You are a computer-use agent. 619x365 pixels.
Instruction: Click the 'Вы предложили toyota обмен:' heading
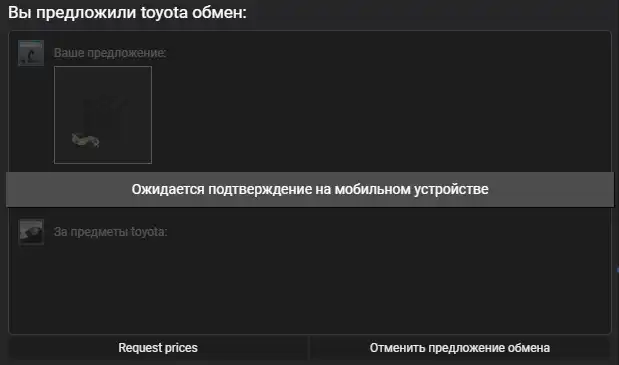point(127,13)
